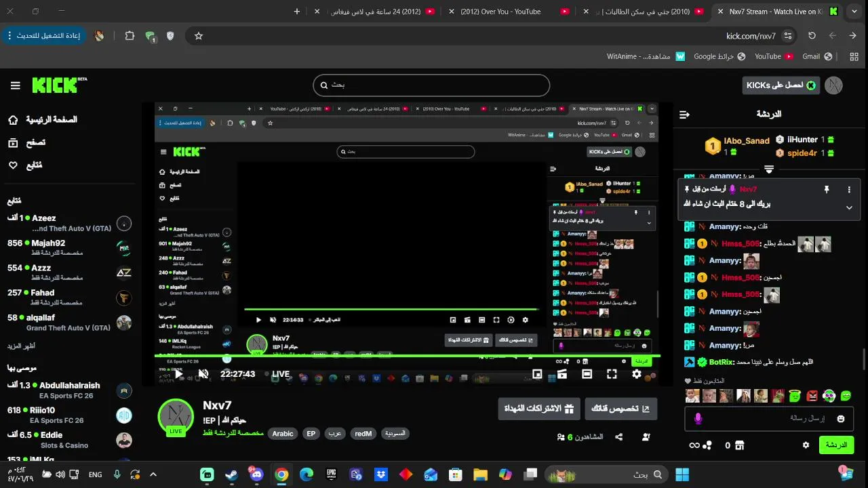Click the KICK beta logo
868x488 pixels.
point(60,85)
